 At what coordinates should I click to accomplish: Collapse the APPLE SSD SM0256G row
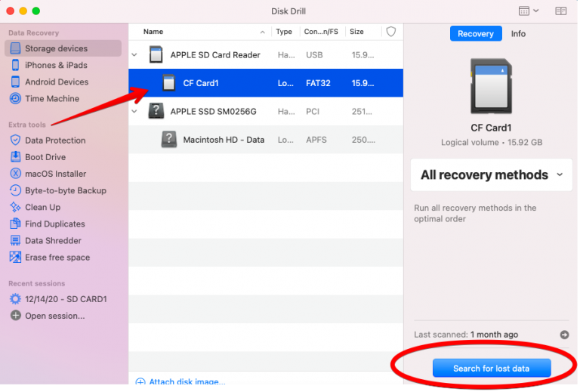click(x=134, y=111)
